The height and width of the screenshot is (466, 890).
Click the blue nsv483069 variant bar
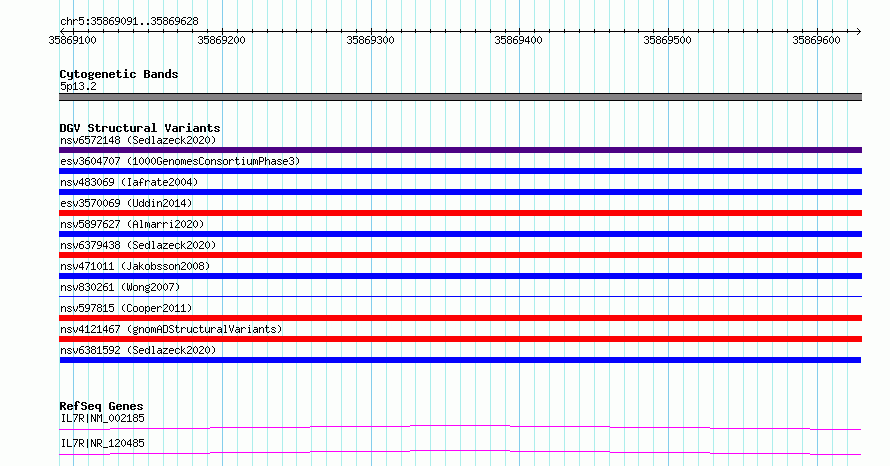(460, 192)
